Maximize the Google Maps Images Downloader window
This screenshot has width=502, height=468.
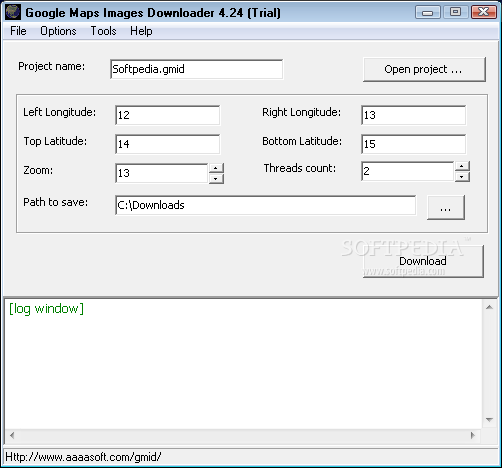[455, 13]
